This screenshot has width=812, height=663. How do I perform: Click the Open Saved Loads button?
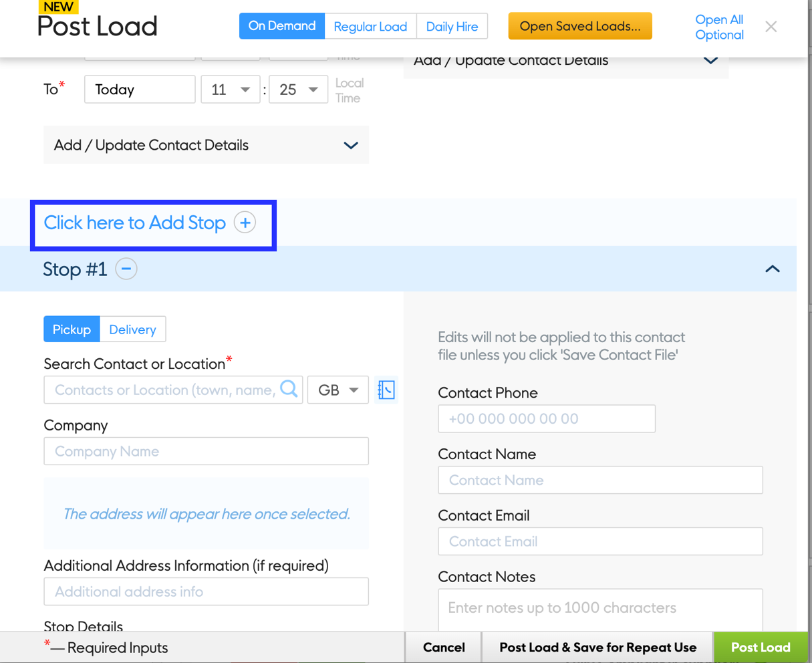point(579,26)
